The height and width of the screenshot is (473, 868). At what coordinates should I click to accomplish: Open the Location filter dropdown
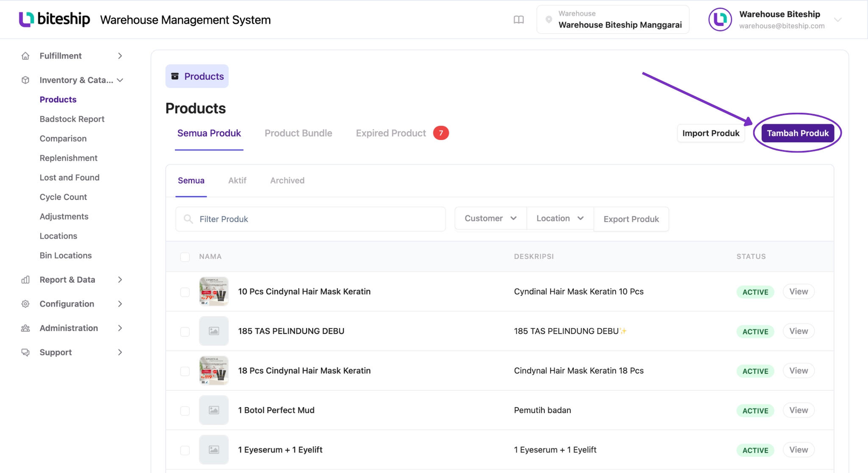(x=560, y=219)
